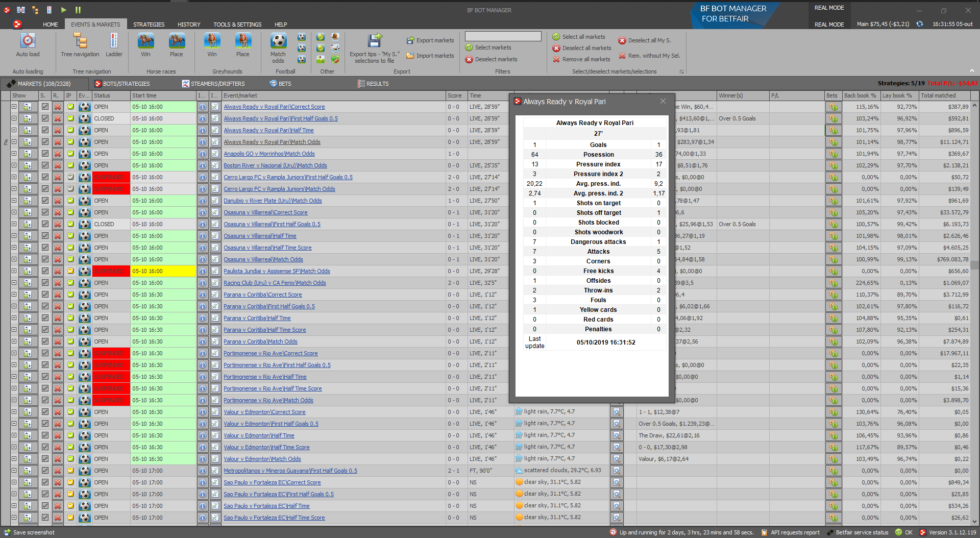Click Deselect all My S. icon

(622, 40)
